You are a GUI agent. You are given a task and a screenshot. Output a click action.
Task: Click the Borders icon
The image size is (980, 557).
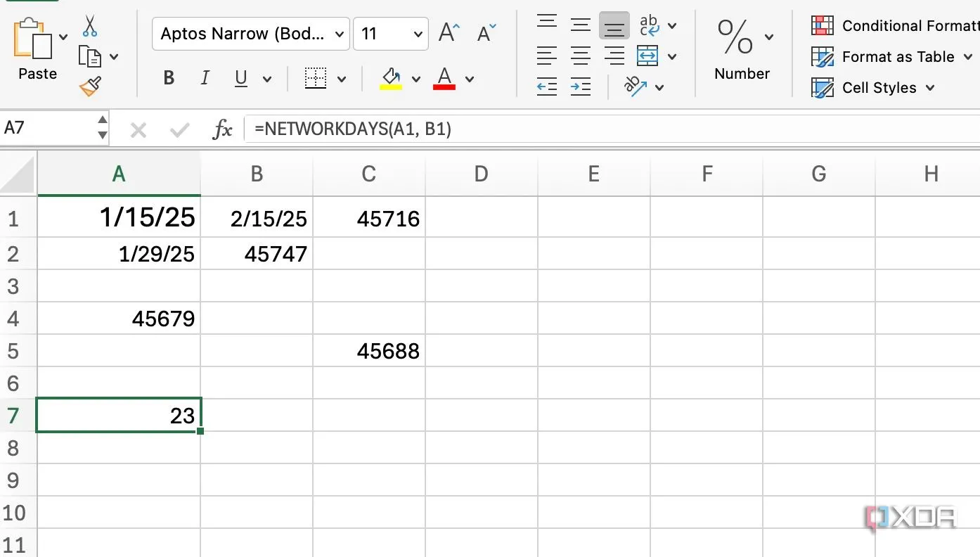316,78
